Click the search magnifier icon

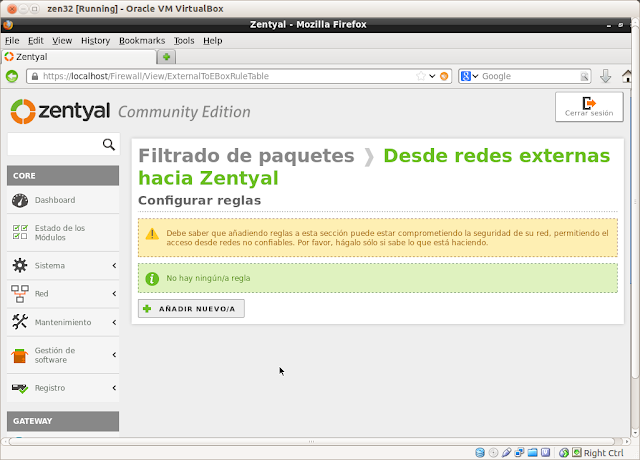coord(109,144)
